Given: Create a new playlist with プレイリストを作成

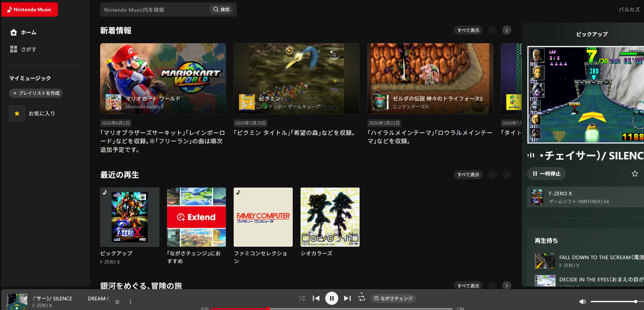Looking at the screenshot, I should [36, 93].
